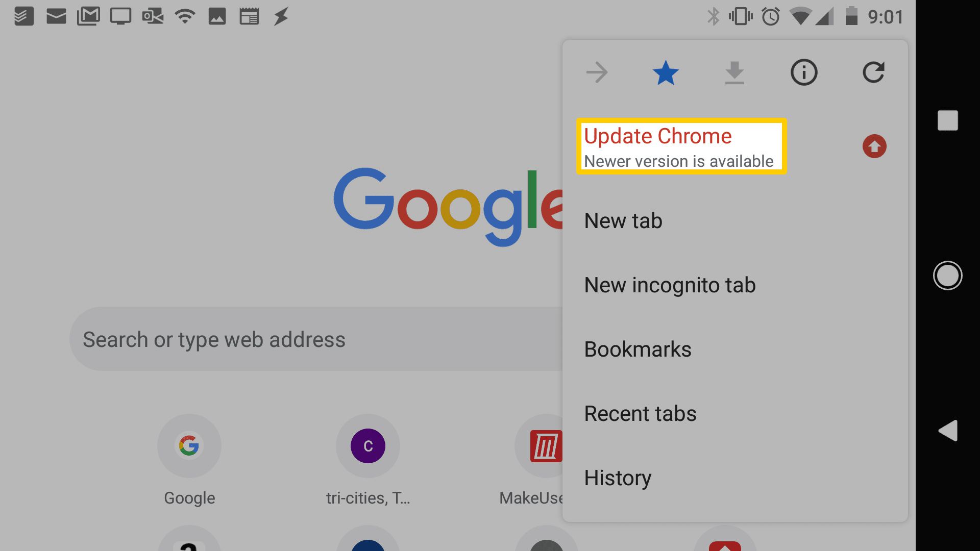Select the History menu item
The image size is (980, 551).
tap(617, 478)
